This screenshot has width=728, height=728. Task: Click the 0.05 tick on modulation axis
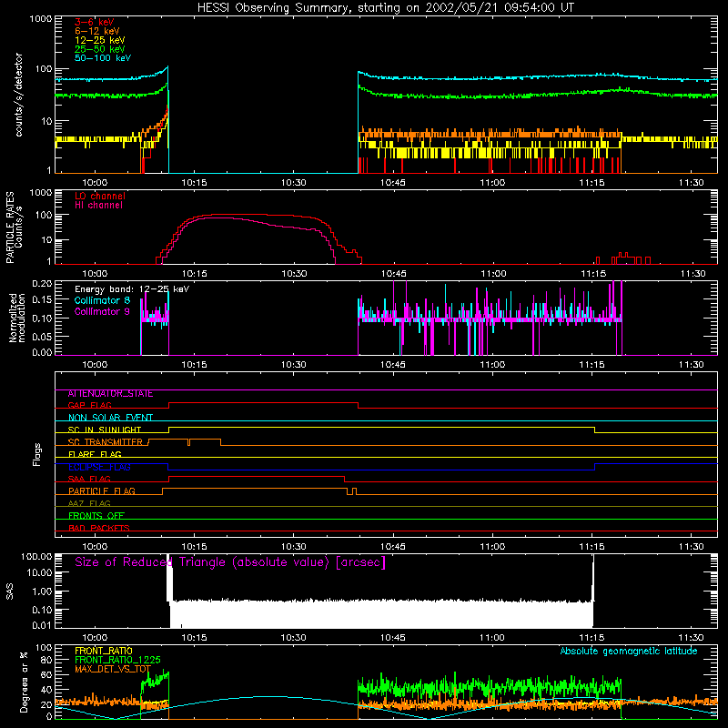[x=42, y=336]
